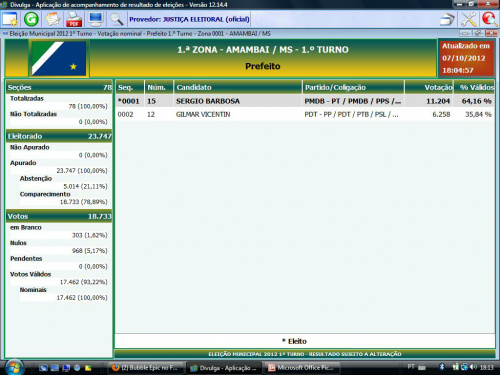Viewport: 500px width, 375px height.
Task: Click the taskbar clock 18:13
Action: (487, 367)
